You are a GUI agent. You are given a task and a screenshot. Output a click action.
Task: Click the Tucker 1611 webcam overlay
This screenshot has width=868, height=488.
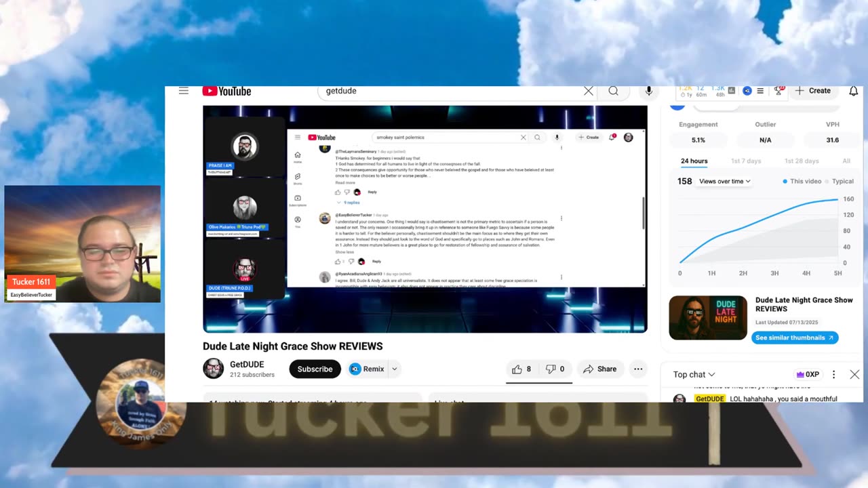82,244
